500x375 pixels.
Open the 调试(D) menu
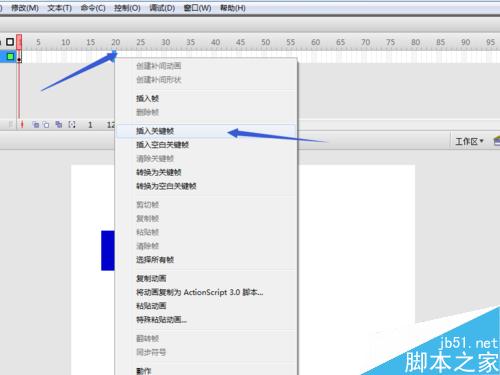pyautogui.click(x=162, y=8)
